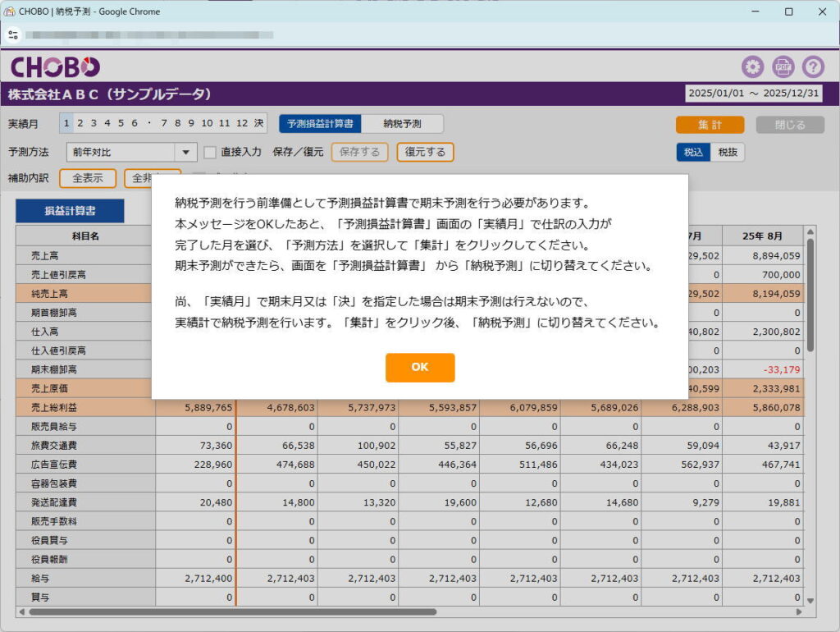Select actual month 4
The height and width of the screenshot is (632, 840).
107,123
